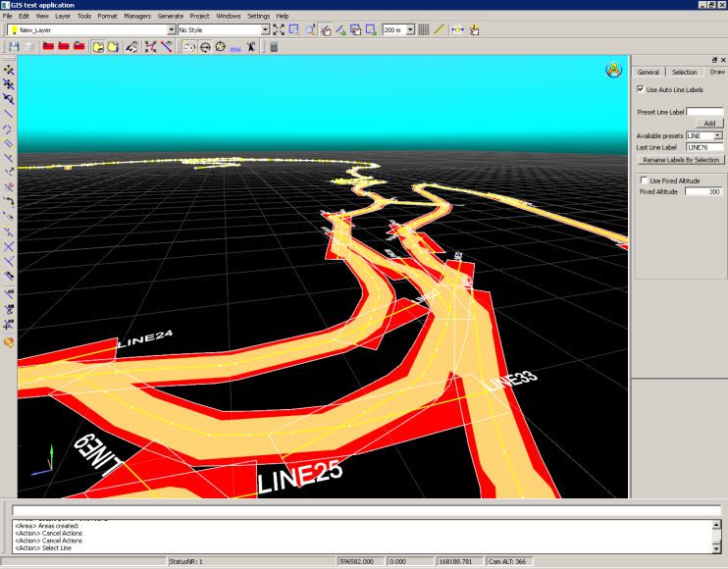Click the magnifier zoom icon
Image resolution: width=728 pixels, height=569 pixels.
point(309,30)
